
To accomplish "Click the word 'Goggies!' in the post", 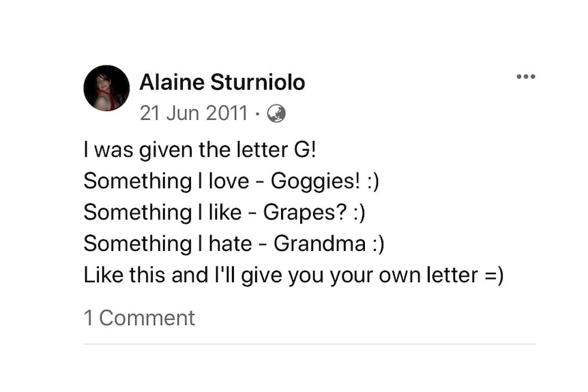I will pyautogui.click(x=315, y=182).
